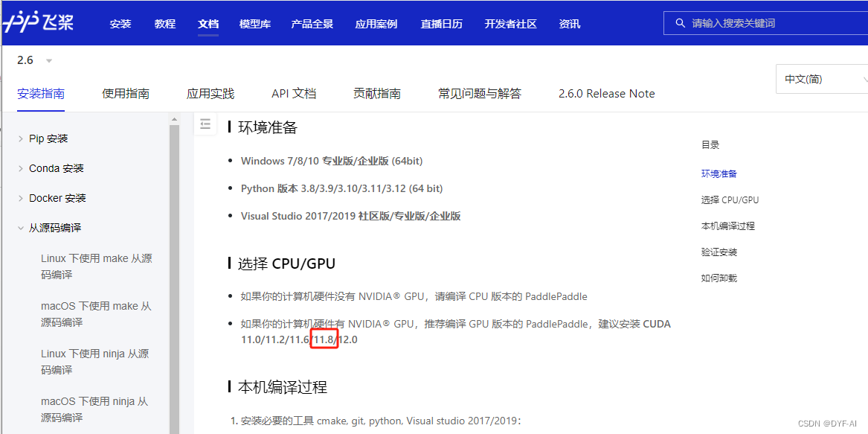Collapse sidebar using the menu fold icon

point(205,124)
